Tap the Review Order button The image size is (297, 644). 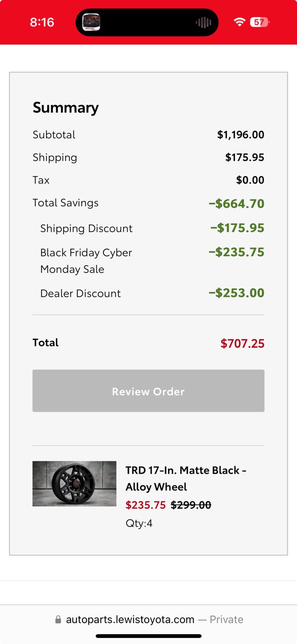tap(148, 391)
